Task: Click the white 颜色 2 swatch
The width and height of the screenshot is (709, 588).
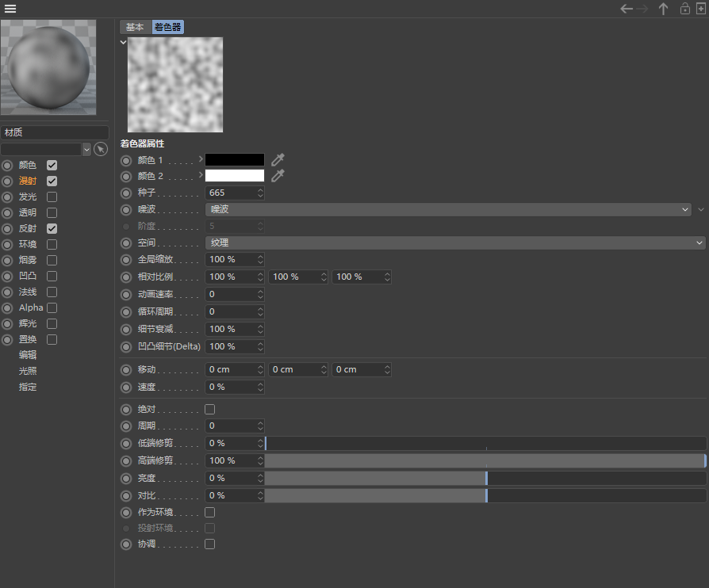Action: click(235, 175)
